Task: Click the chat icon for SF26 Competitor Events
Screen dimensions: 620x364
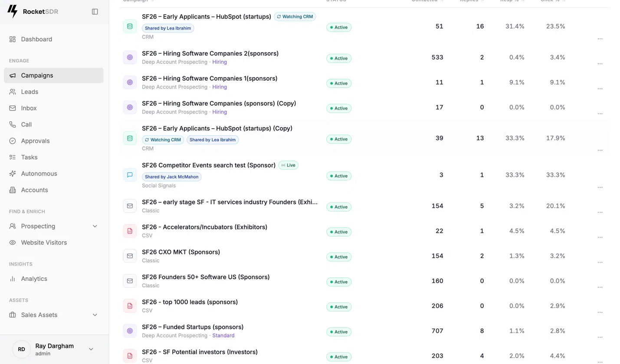Action: click(130, 175)
